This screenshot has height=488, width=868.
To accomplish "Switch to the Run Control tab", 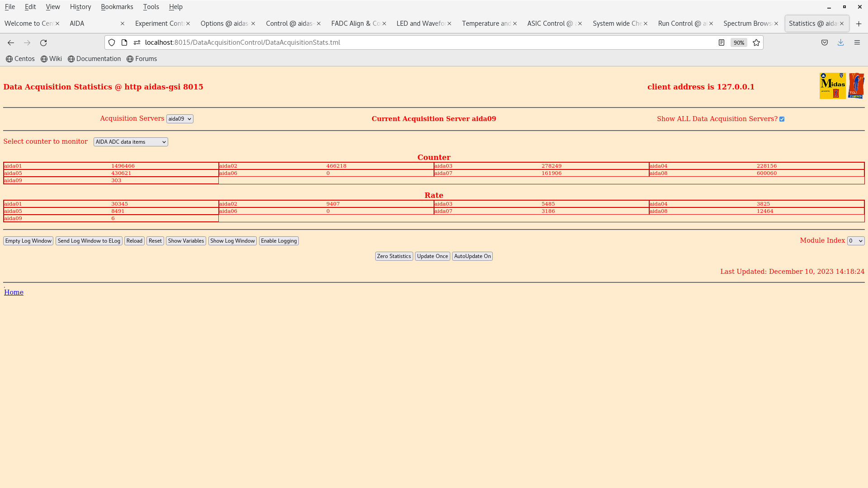I will point(682,23).
